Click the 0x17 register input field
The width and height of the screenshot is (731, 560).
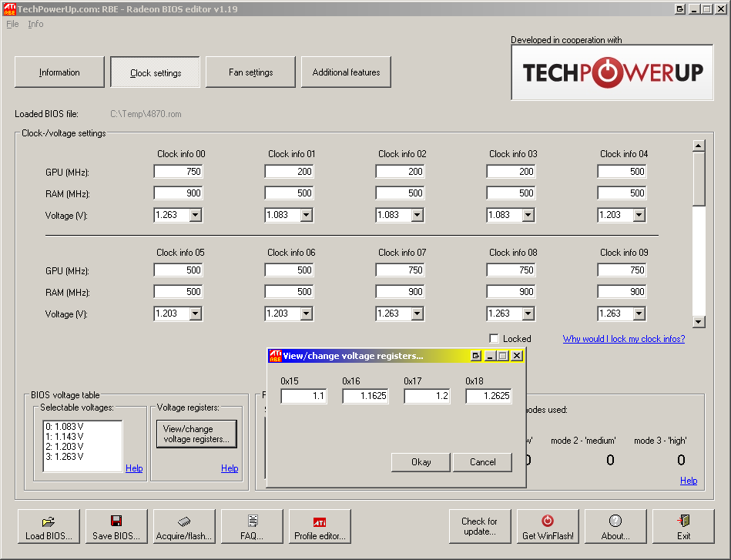pyautogui.click(x=427, y=396)
